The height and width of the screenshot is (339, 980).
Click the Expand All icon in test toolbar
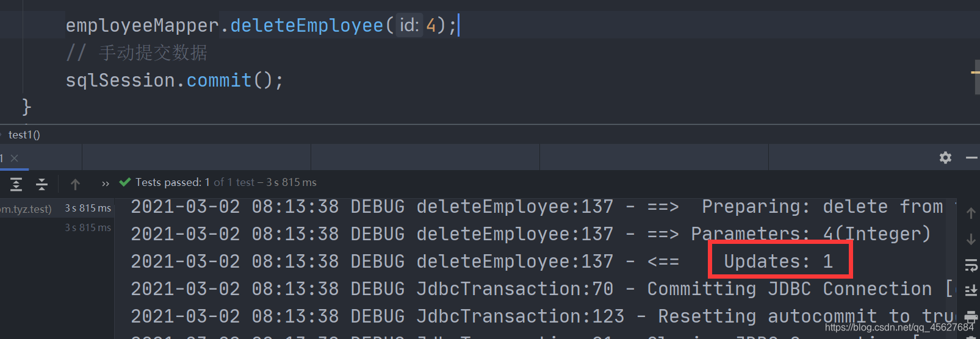(x=16, y=184)
